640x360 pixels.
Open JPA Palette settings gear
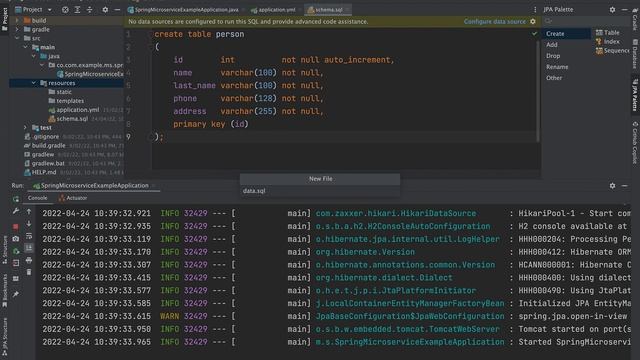[x=612, y=9]
